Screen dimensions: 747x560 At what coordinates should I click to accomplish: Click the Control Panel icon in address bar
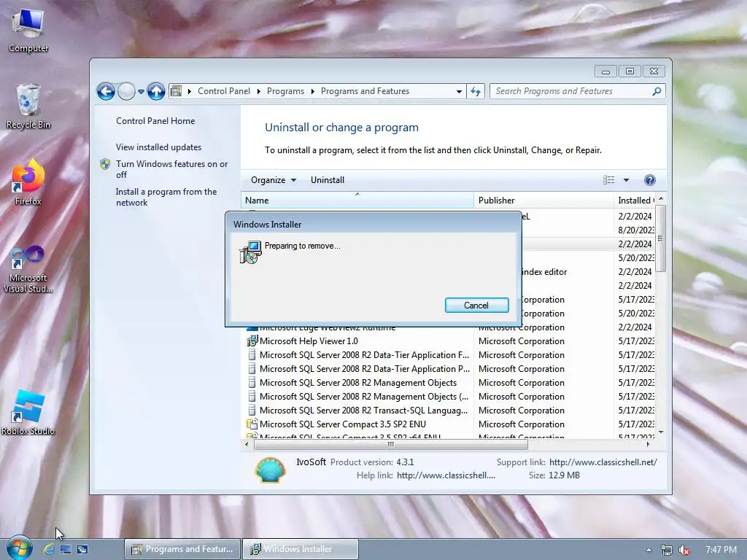[177, 91]
